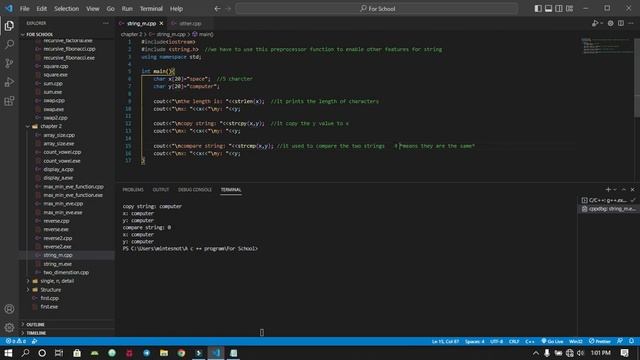
Task: Click the For School command center search box
Action: [x=377, y=9]
